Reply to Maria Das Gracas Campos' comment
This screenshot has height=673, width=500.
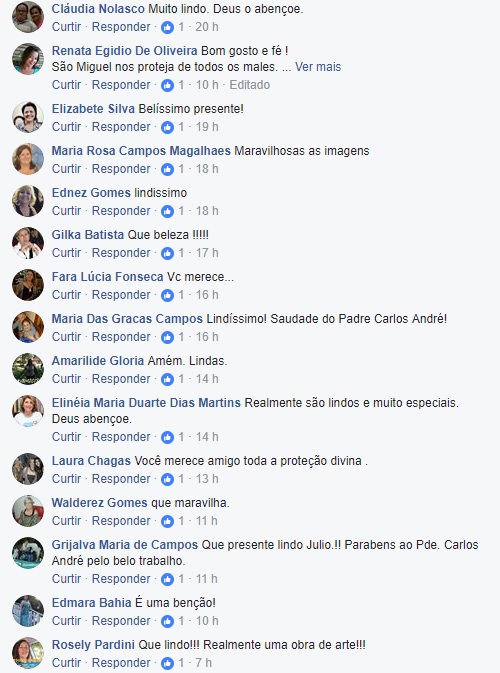(x=121, y=337)
